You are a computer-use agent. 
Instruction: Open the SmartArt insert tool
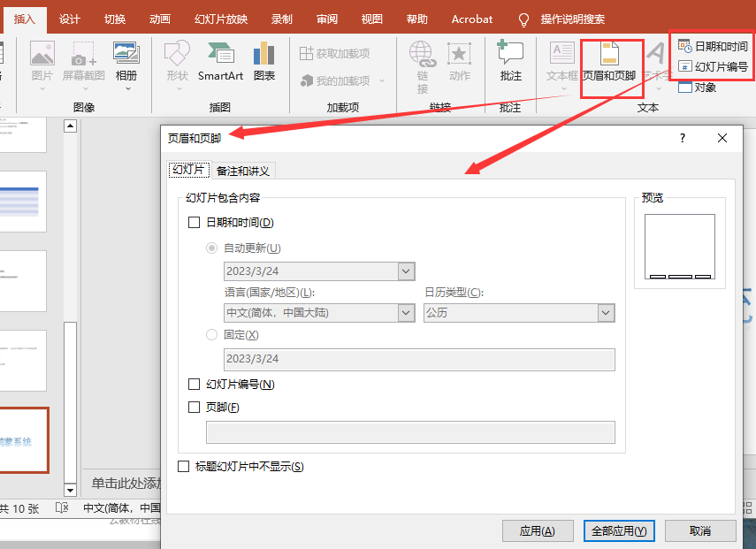point(220,62)
